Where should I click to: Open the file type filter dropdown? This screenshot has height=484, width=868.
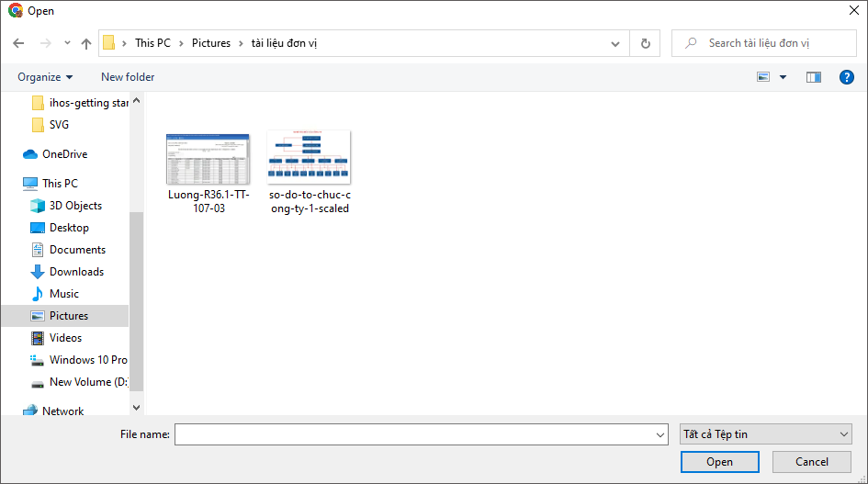click(x=765, y=434)
